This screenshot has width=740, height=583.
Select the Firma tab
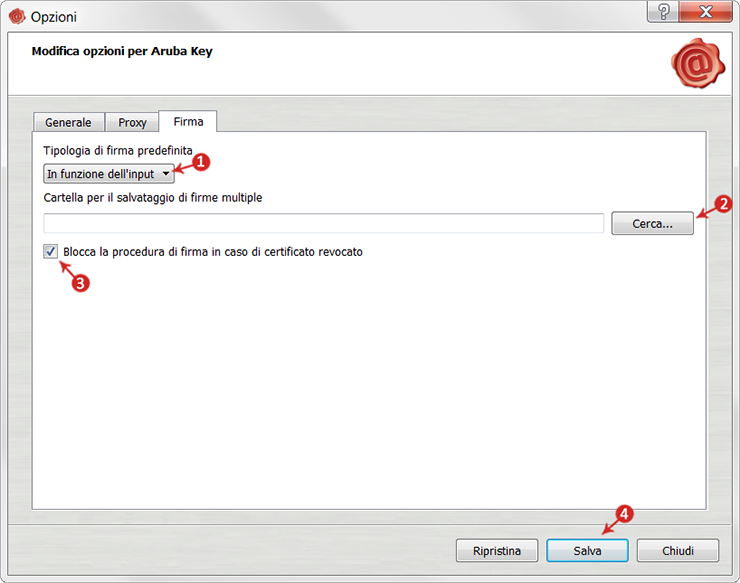point(188,122)
